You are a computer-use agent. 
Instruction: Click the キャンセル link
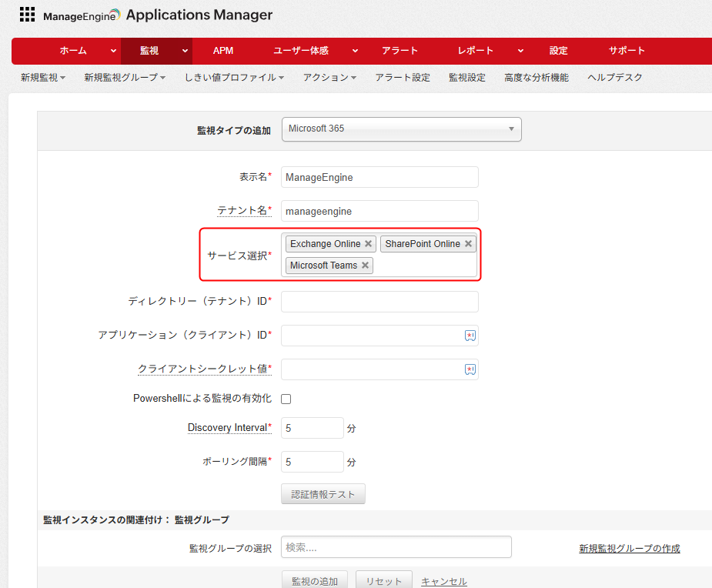coord(444,581)
